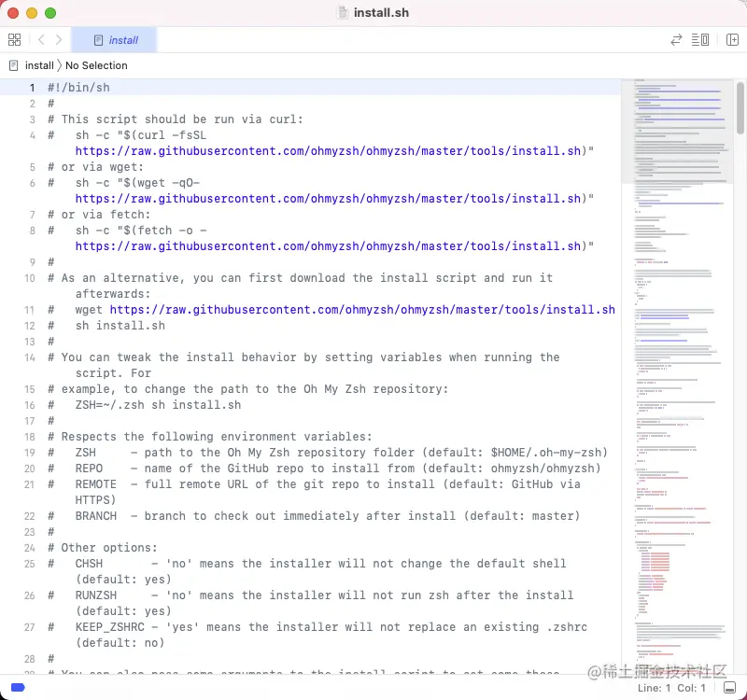
Task: Select line number 16 in the gutter
Action: tap(29, 404)
